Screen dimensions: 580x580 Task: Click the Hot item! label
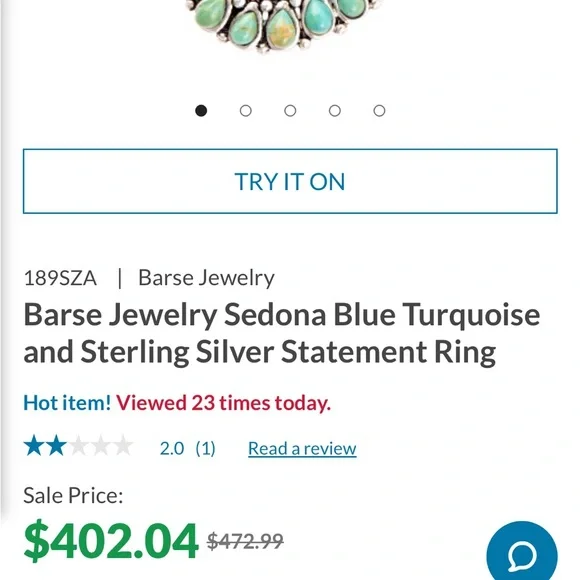coord(67,403)
